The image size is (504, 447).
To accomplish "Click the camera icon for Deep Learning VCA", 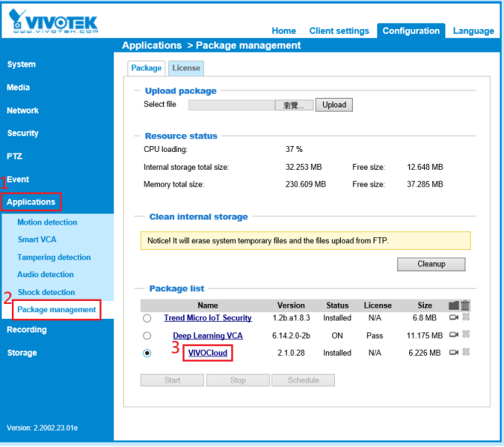I will 454,335.
